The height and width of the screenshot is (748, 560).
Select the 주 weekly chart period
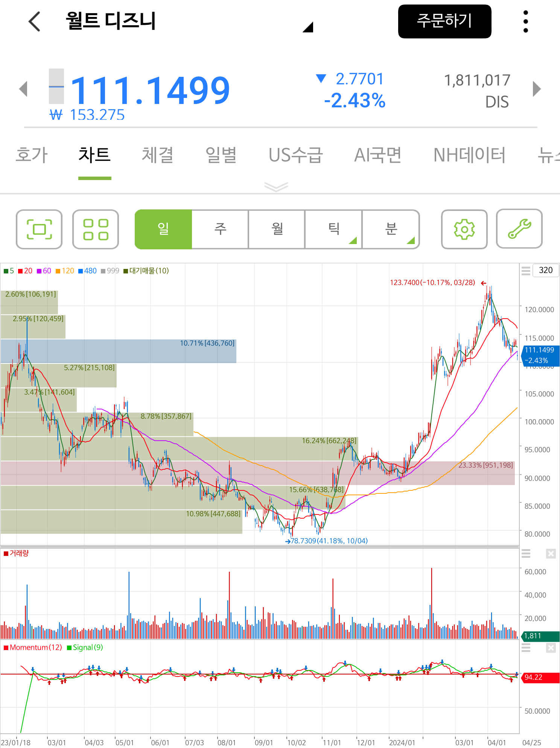220,229
